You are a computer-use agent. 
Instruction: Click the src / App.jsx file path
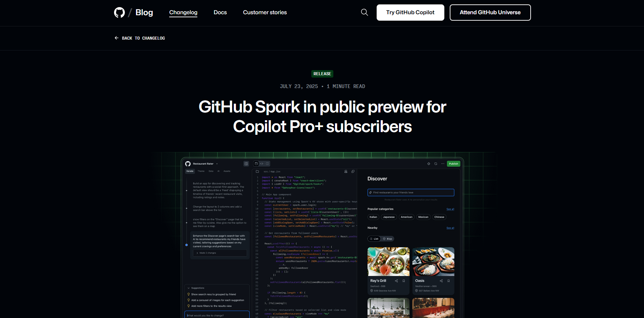click(272, 172)
